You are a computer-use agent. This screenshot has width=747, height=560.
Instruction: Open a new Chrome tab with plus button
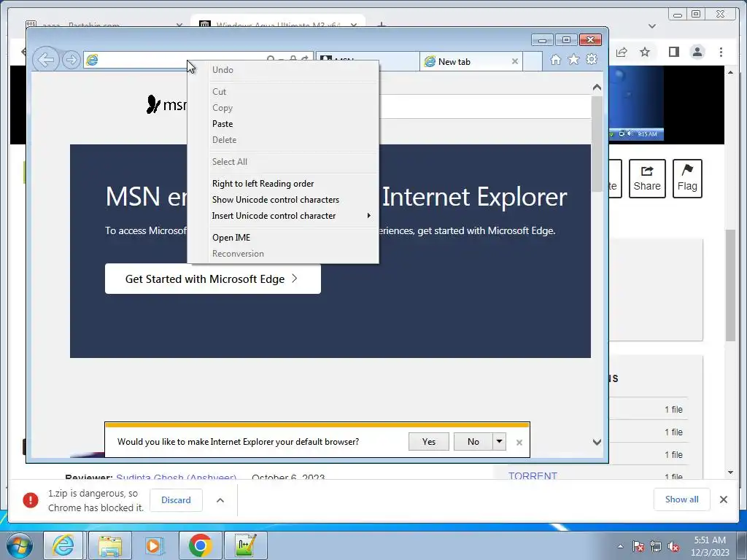click(382, 24)
